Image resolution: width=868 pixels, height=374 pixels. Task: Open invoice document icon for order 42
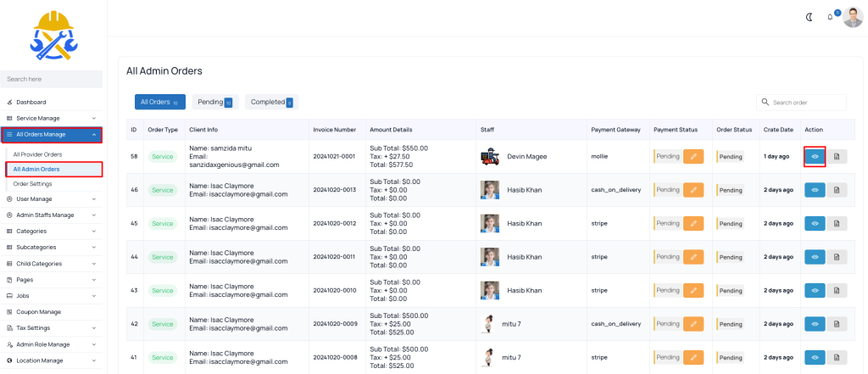[x=837, y=324]
